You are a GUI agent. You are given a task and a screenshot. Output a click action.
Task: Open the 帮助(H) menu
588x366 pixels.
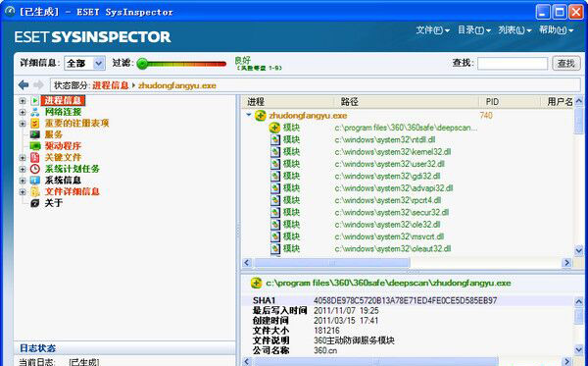click(x=556, y=30)
